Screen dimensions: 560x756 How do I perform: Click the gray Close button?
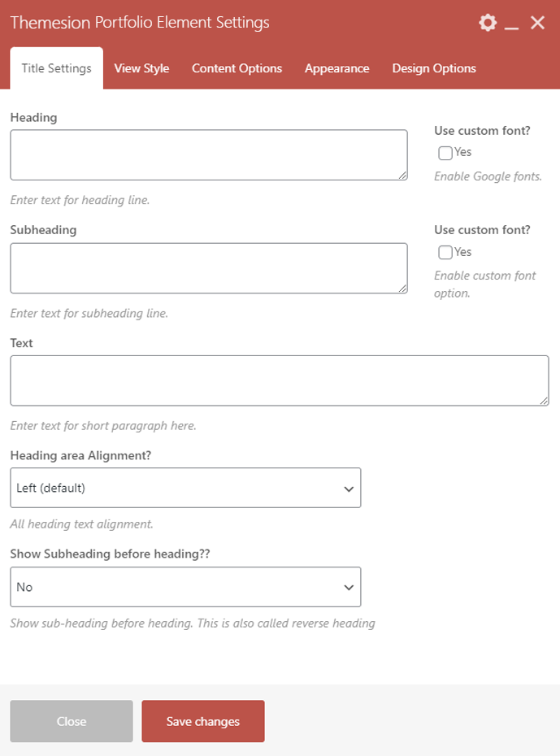(72, 721)
